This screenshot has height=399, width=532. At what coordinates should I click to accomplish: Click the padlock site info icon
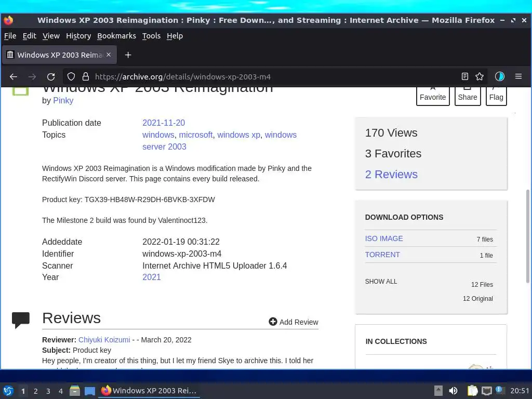click(86, 77)
